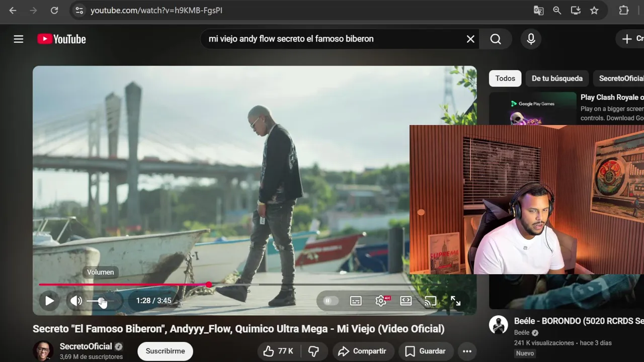Screen dimensions: 644x362
Task: Click the video title text
Action: coord(238,329)
